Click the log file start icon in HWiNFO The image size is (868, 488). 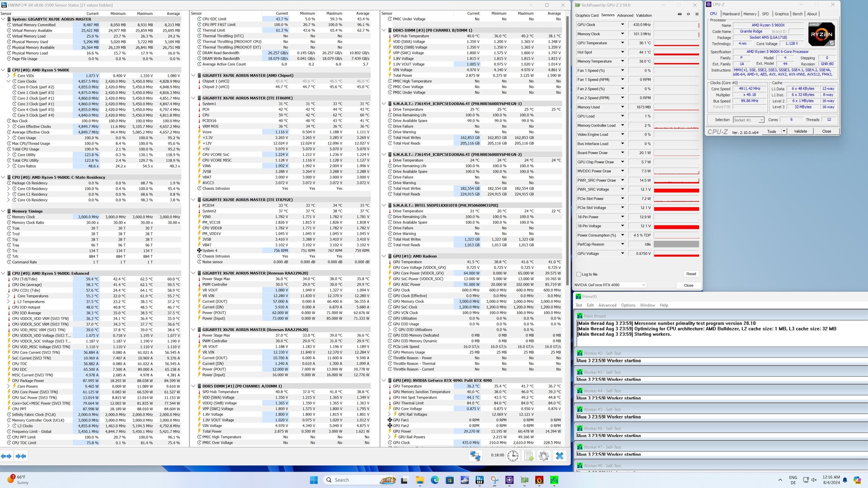coord(528,455)
